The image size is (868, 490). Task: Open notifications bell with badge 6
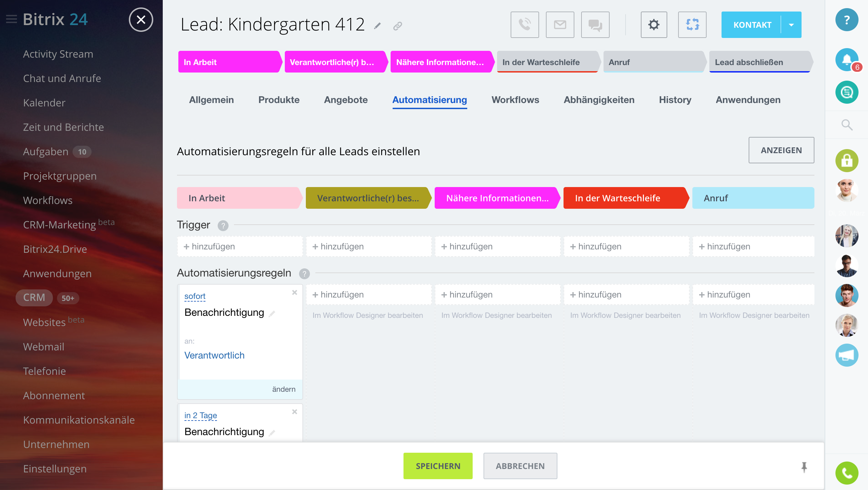[846, 59]
